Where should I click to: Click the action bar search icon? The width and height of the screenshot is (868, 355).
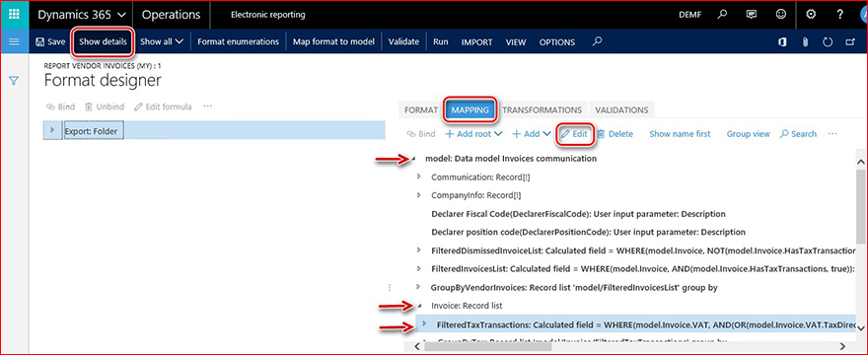coord(597,41)
